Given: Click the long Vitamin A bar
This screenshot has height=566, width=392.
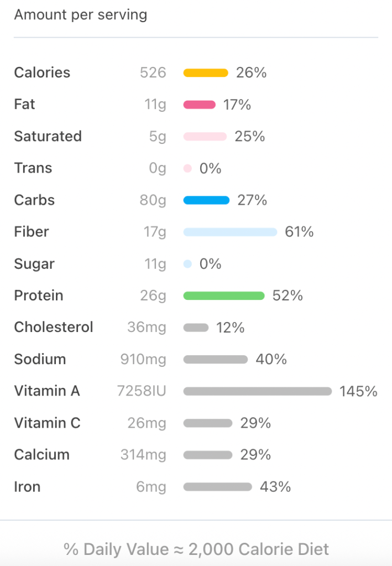Looking at the screenshot, I should pyautogui.click(x=257, y=391).
